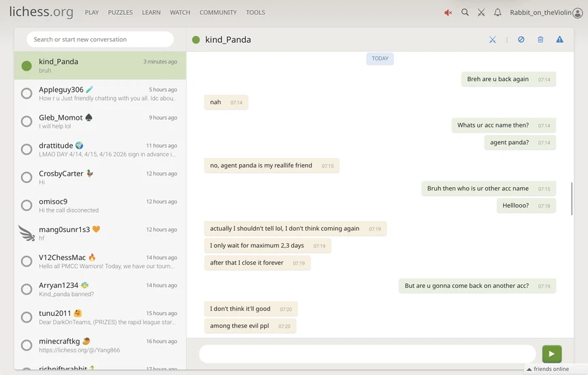This screenshot has height=375, width=588.
Task: Open the PUZZLES menu
Action: 120,12
